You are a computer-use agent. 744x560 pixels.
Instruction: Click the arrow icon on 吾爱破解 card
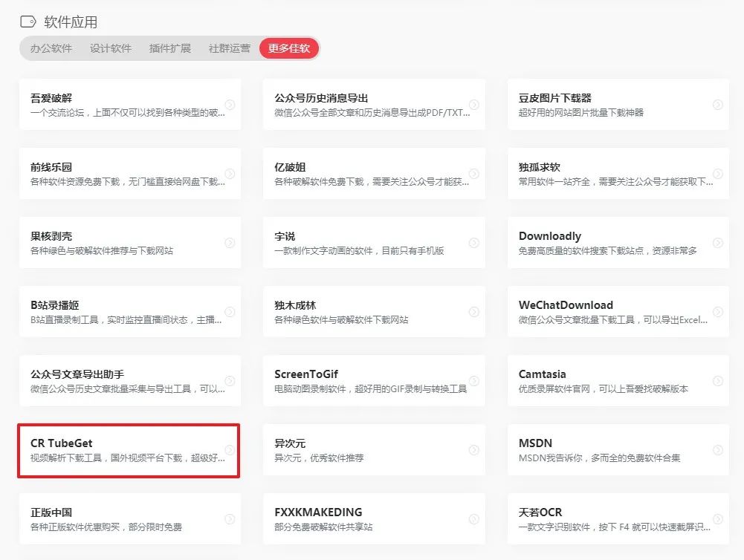230,104
